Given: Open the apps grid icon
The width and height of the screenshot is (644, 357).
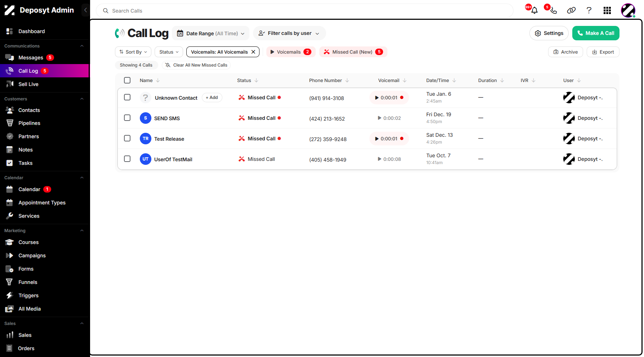Looking at the screenshot, I should tap(607, 10).
